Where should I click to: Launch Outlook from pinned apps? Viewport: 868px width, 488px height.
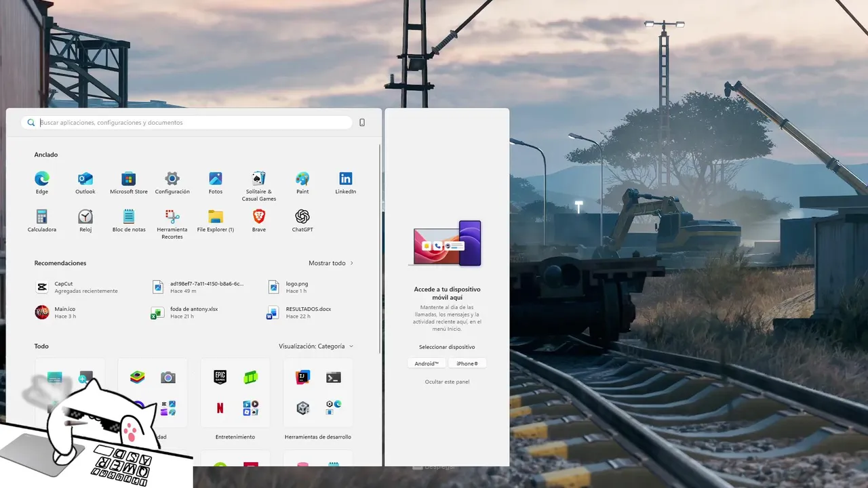point(85,179)
